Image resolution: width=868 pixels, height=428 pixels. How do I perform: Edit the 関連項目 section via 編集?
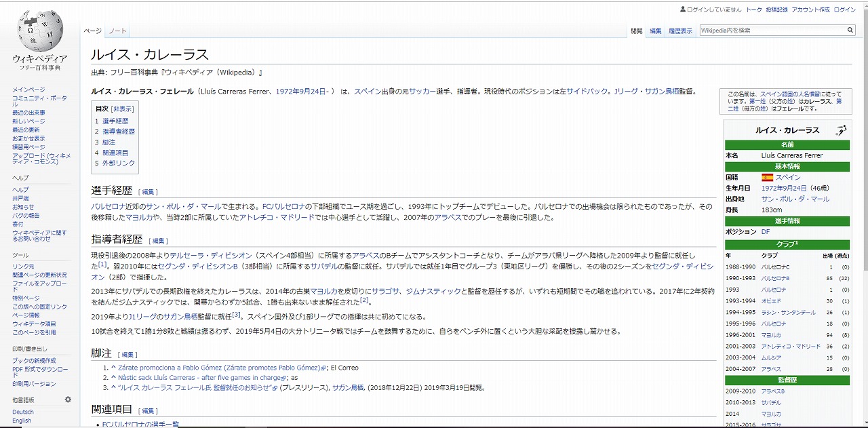click(x=148, y=411)
